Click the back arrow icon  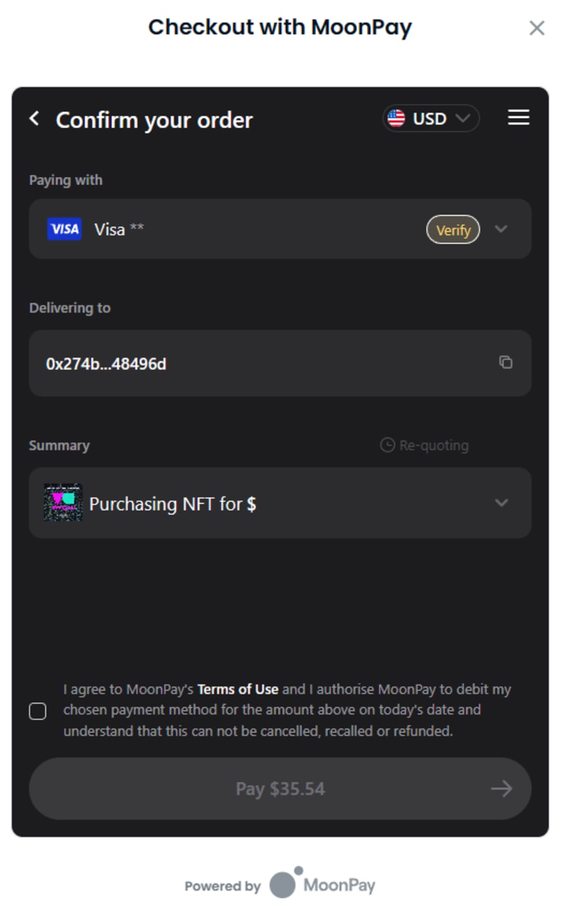(35, 119)
